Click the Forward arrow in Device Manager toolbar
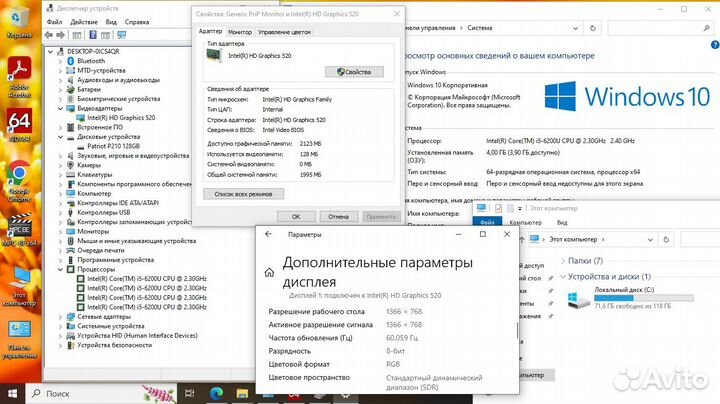Screen dimensions: 720x404 point(60,35)
